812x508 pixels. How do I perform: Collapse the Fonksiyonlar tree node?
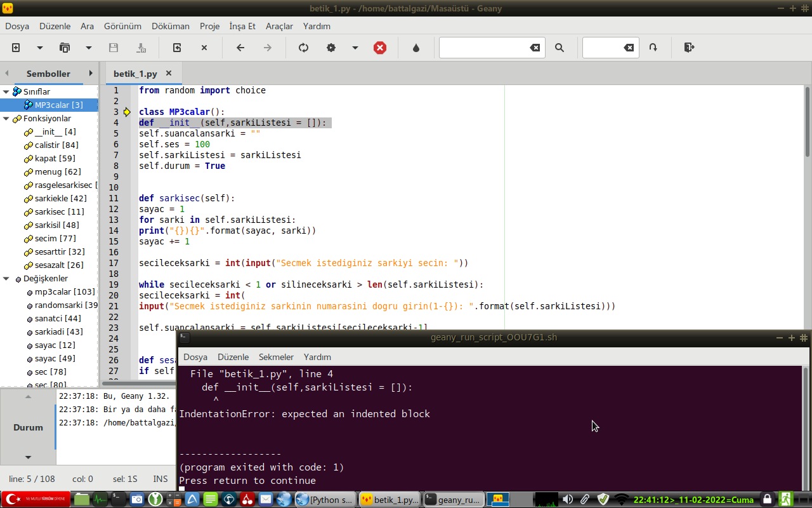[6, 118]
